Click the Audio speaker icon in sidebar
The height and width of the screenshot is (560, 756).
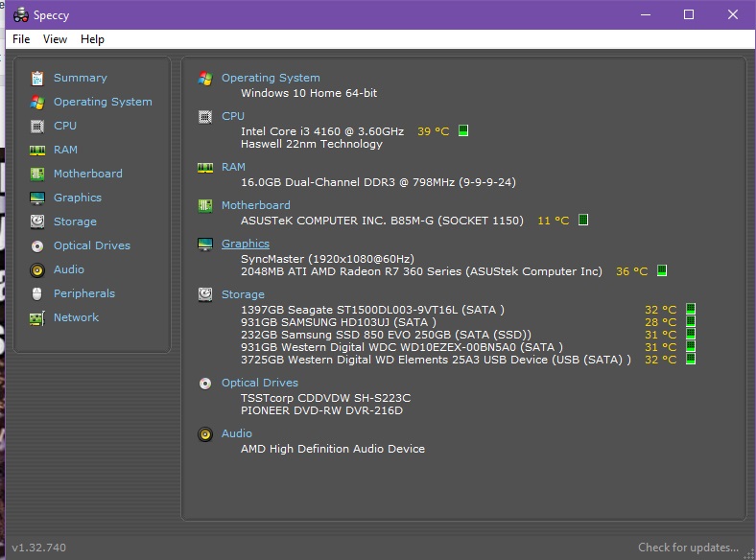pyautogui.click(x=37, y=269)
